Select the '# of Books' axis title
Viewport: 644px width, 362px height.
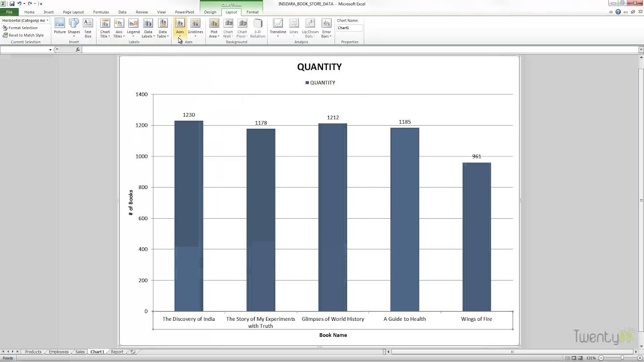coord(131,203)
